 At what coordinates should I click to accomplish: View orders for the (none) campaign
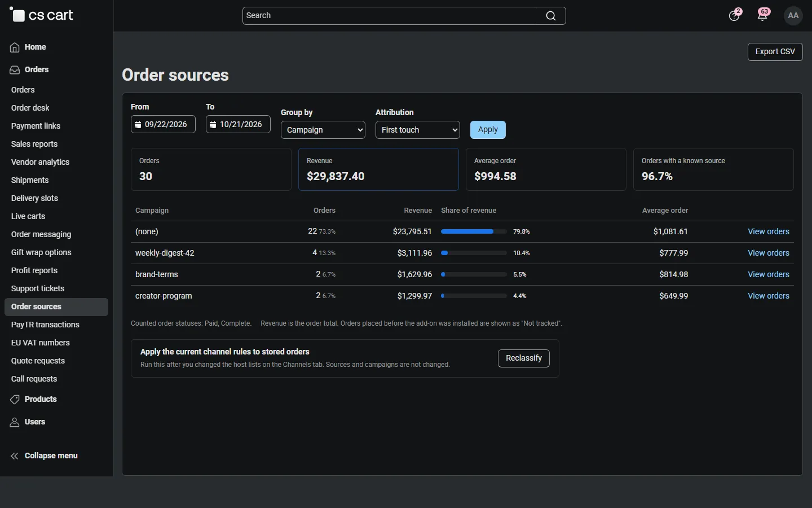(x=769, y=232)
